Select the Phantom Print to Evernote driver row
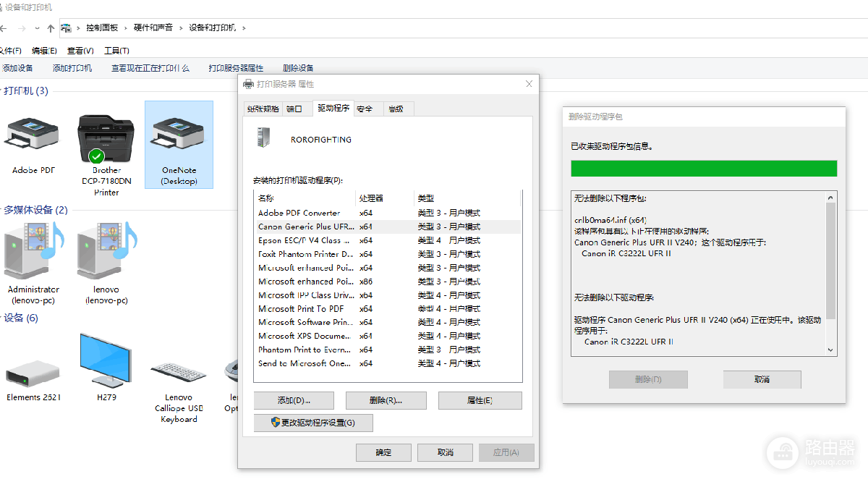Image resolution: width=868 pixels, height=482 pixels. click(388, 350)
